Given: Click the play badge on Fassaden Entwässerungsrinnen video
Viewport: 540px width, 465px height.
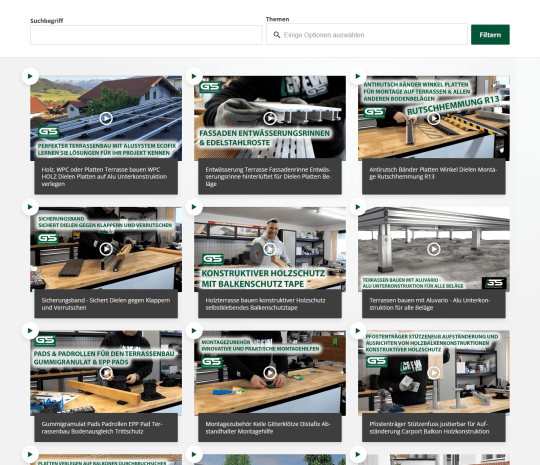Looking at the screenshot, I should tap(194, 76).
